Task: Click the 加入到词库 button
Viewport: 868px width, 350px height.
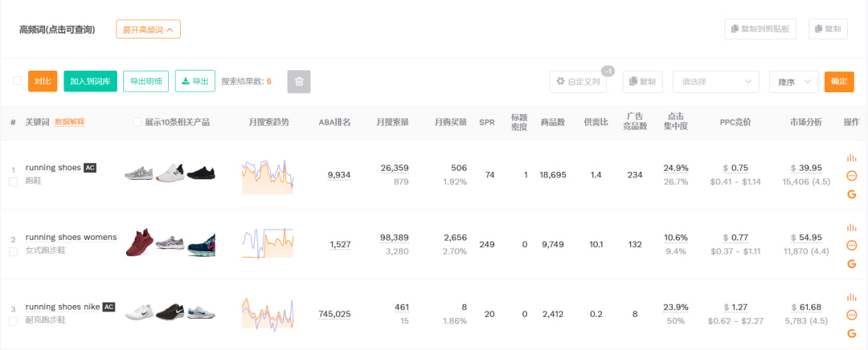Action: [x=90, y=81]
